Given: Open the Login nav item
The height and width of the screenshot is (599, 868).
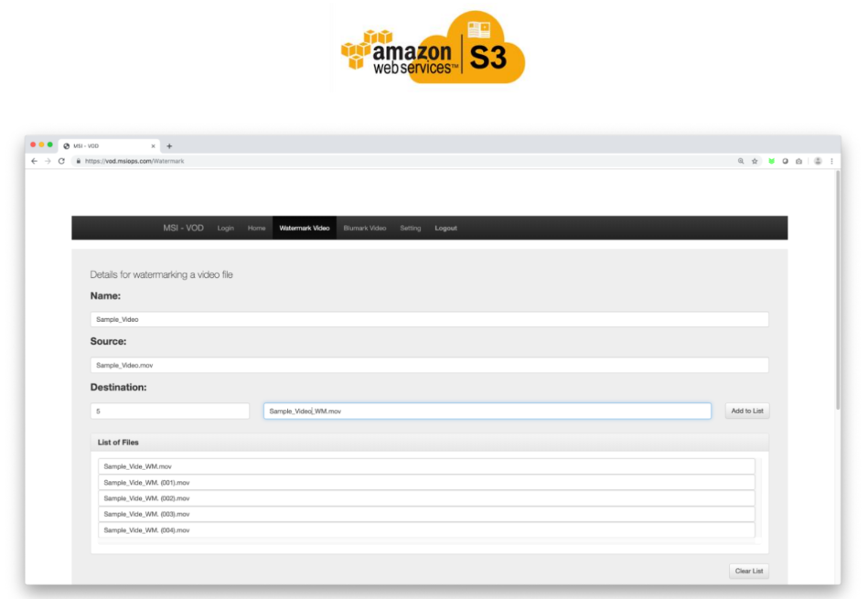Looking at the screenshot, I should point(225,228).
